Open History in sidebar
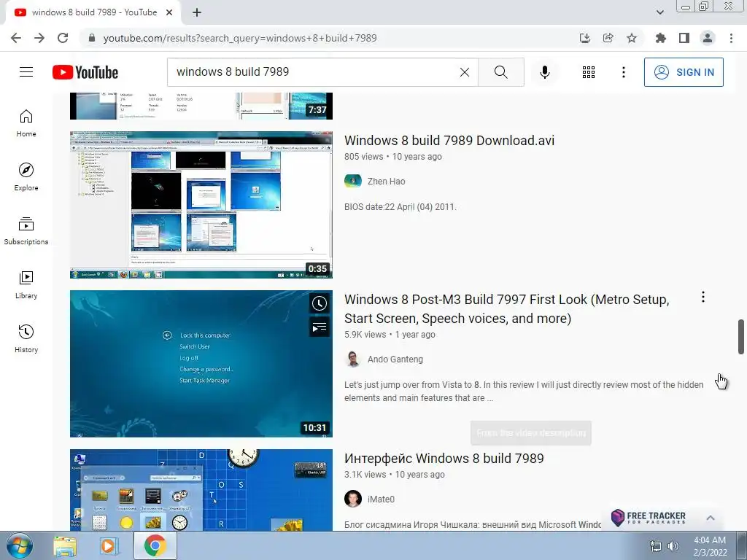 point(26,338)
